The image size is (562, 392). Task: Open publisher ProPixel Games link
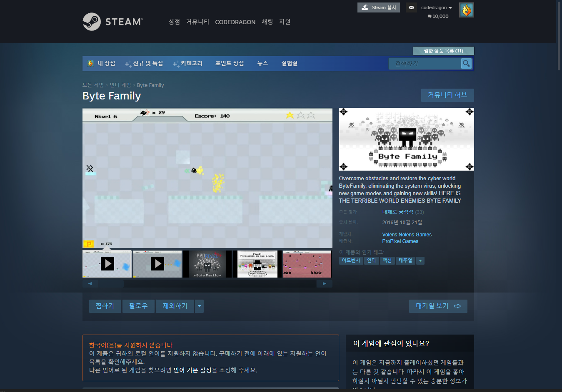pos(400,241)
